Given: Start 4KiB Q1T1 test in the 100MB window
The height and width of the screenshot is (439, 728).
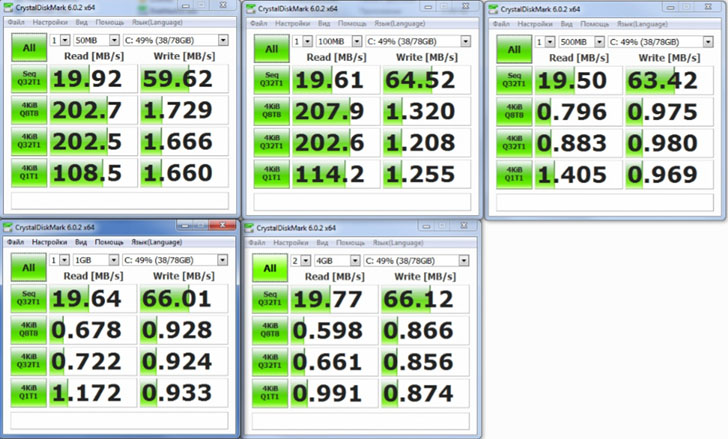Looking at the screenshot, I should 272,174.
